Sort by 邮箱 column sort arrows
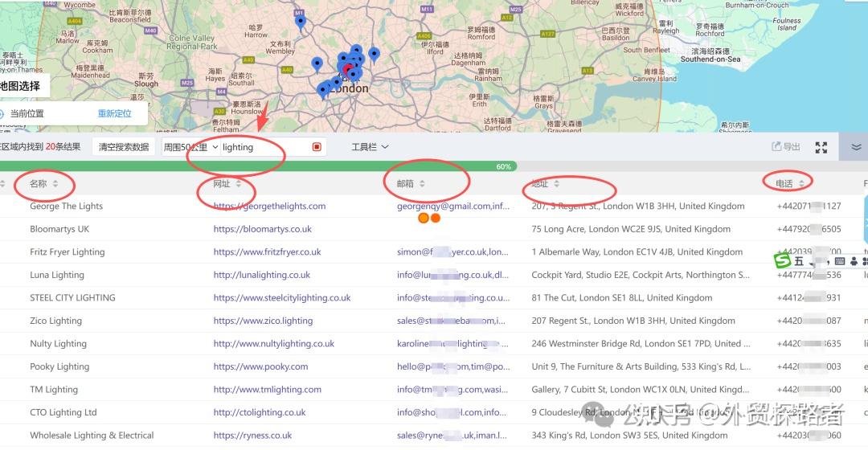The width and height of the screenshot is (868, 450). [x=422, y=184]
